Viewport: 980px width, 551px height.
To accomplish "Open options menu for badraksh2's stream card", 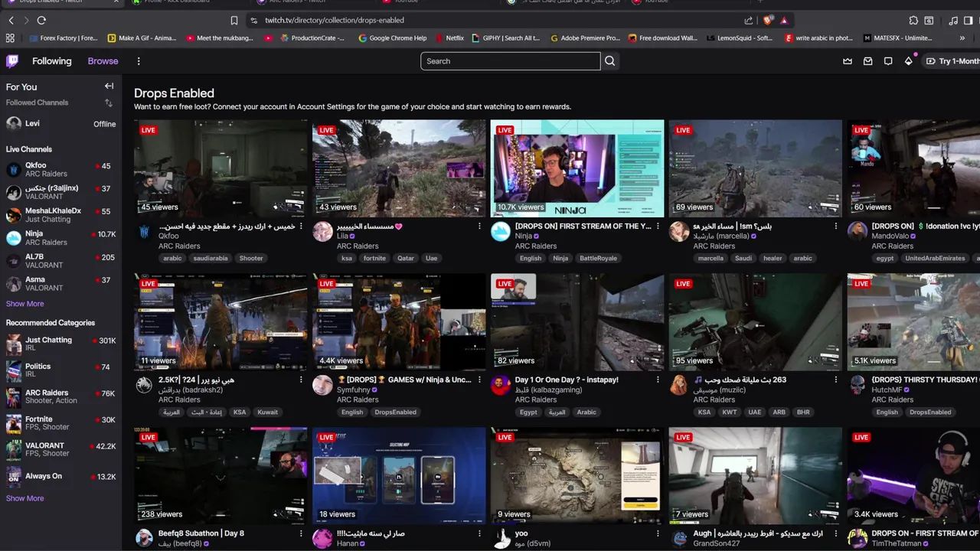I will pyautogui.click(x=301, y=380).
